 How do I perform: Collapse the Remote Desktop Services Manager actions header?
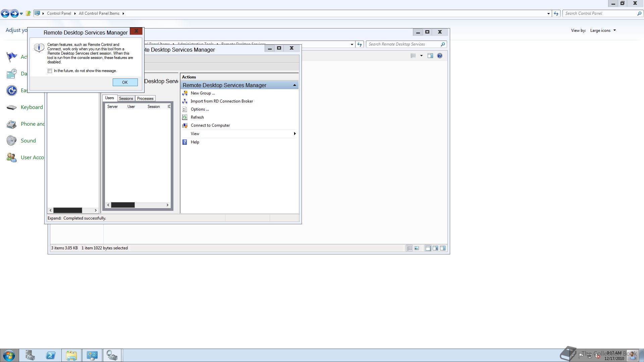[x=294, y=85]
